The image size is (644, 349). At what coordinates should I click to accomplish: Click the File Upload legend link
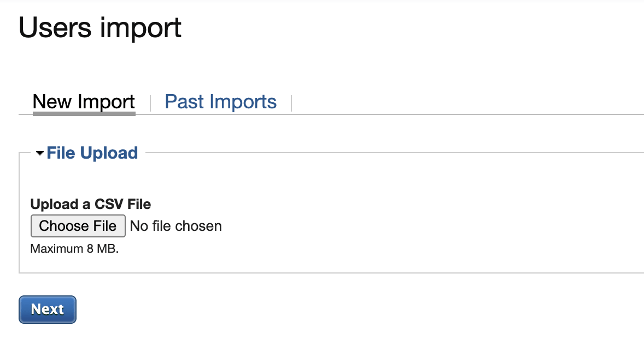tap(92, 153)
